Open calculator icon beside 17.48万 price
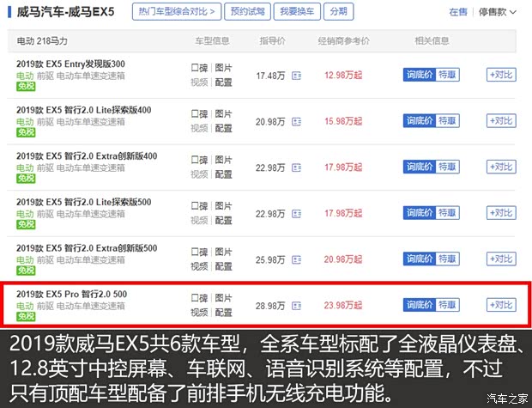 pyautogui.click(x=296, y=76)
